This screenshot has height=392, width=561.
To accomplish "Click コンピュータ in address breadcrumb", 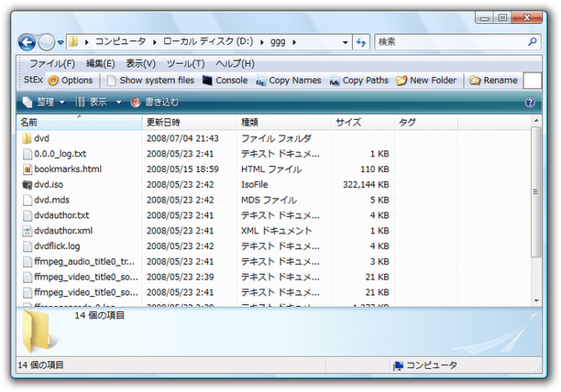I will tap(120, 42).
